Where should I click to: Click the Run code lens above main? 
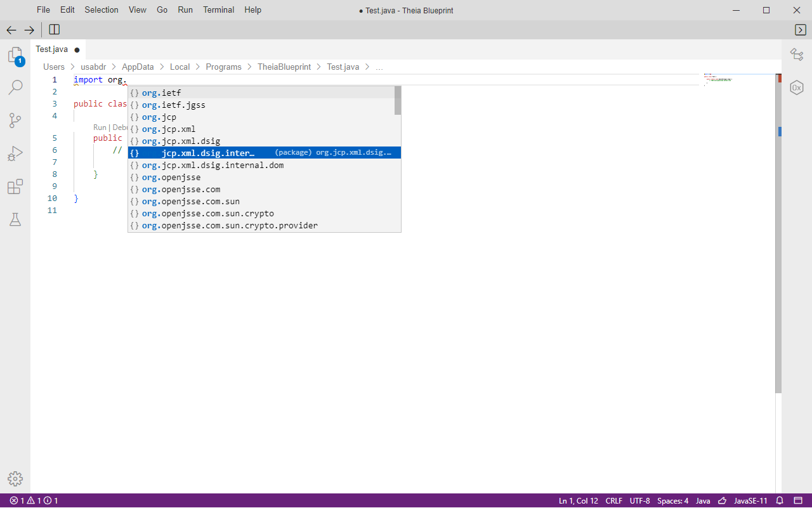tap(100, 127)
